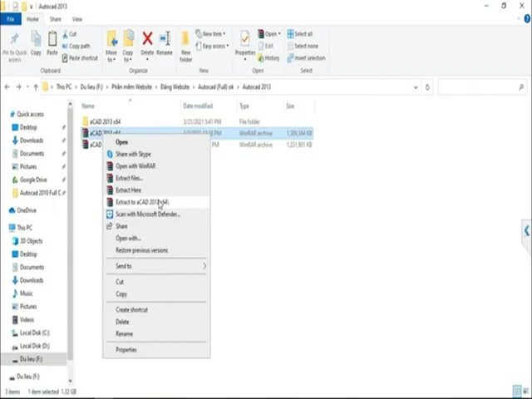Image resolution: width=532 pixels, height=399 pixels.
Task: Click the Refresh button
Action: pyautogui.click(x=427, y=87)
